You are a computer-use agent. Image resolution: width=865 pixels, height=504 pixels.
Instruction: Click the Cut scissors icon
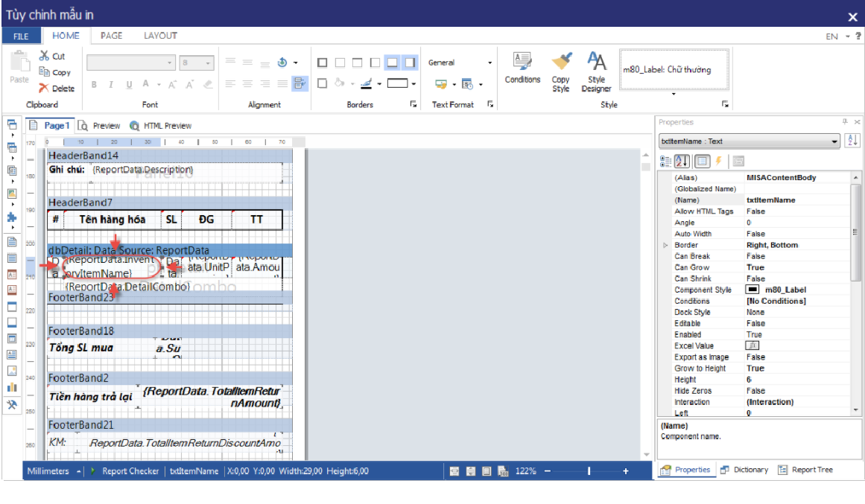click(x=45, y=56)
